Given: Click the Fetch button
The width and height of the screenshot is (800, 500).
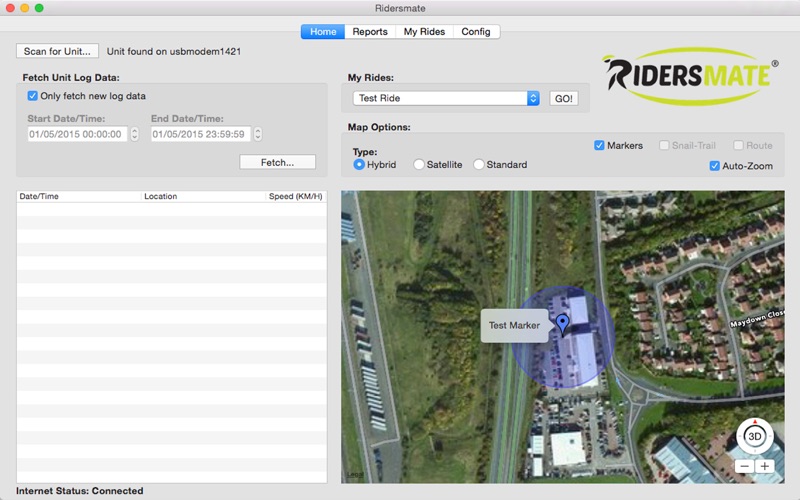Looking at the screenshot, I should 278,162.
